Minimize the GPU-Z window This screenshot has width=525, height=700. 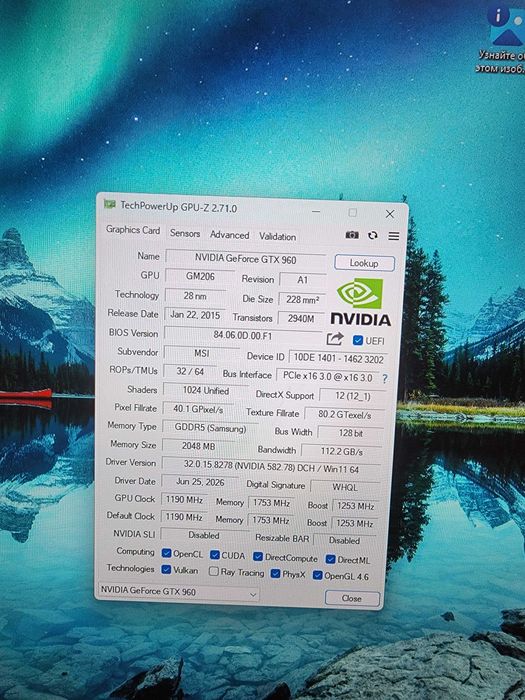coord(316,211)
